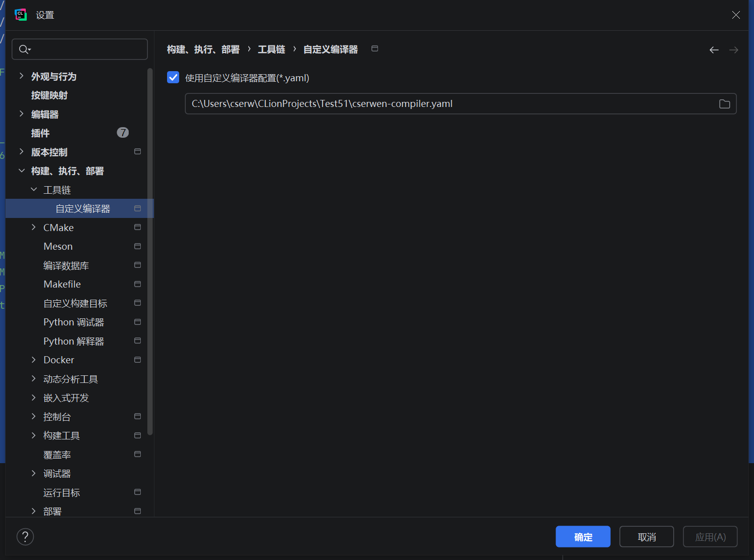Viewport: 754px width, 560px height.
Task: Click the plugins update badge showing 7
Action: (123, 133)
